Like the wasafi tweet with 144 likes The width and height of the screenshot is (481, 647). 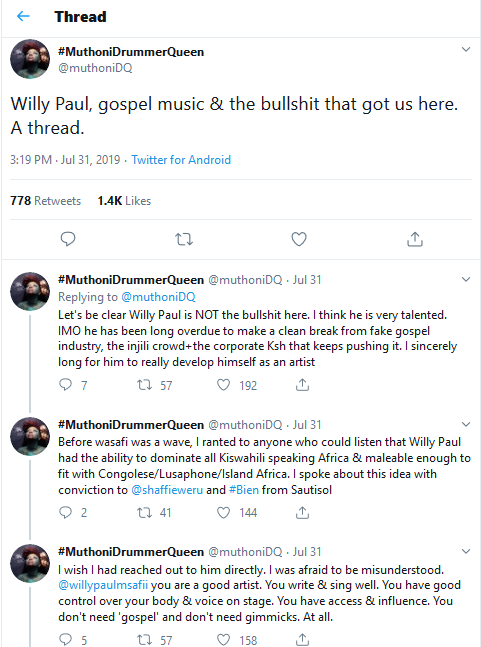click(x=224, y=512)
